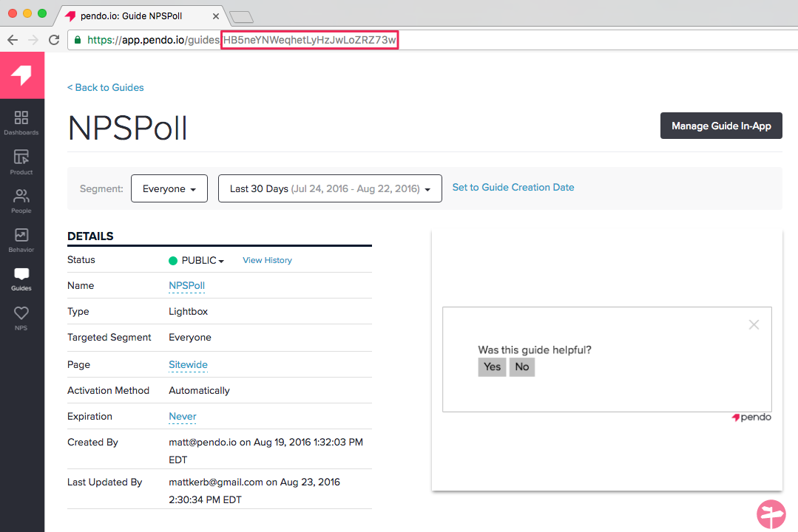Click the Sitewide page link
The image size is (798, 532).
coord(189,365)
